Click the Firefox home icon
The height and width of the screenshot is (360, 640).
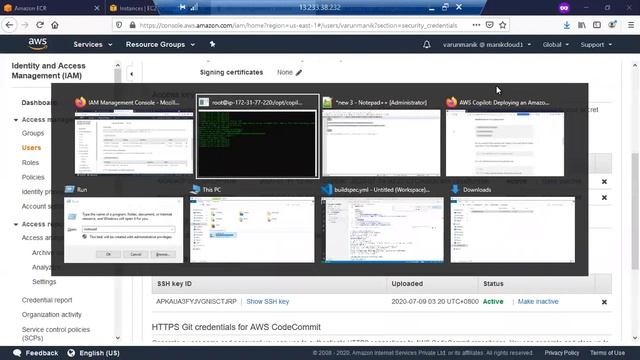tap(55, 25)
